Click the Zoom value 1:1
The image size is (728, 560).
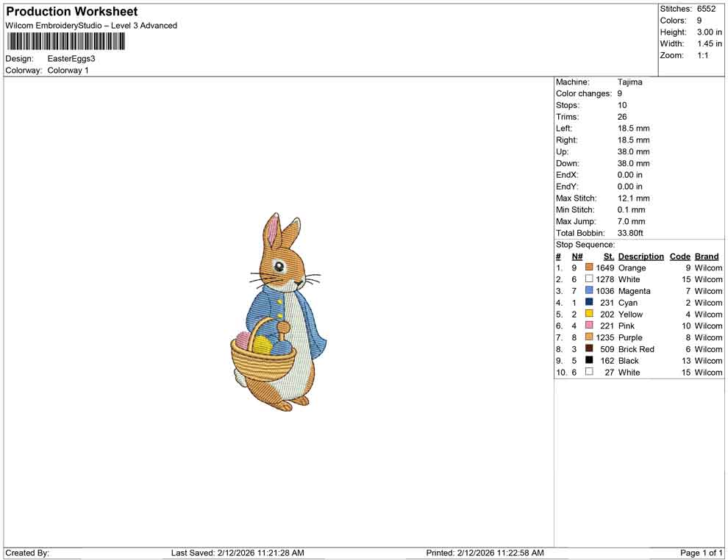coord(702,55)
